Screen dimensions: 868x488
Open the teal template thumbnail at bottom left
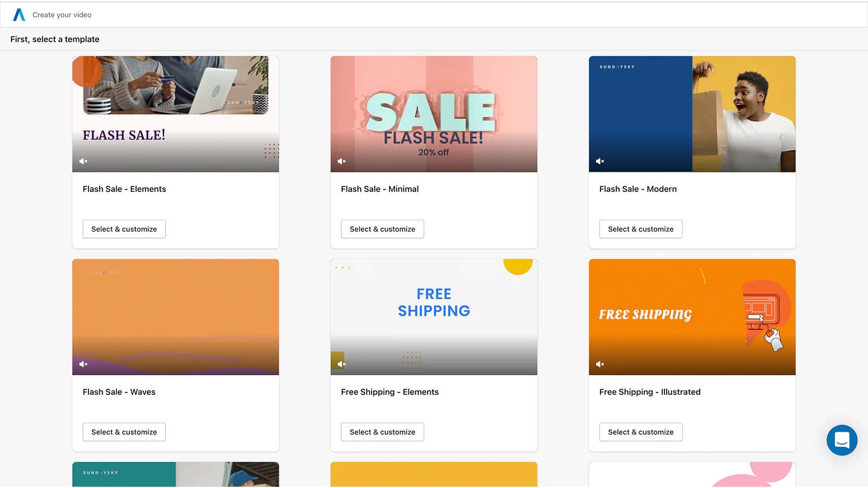175,474
